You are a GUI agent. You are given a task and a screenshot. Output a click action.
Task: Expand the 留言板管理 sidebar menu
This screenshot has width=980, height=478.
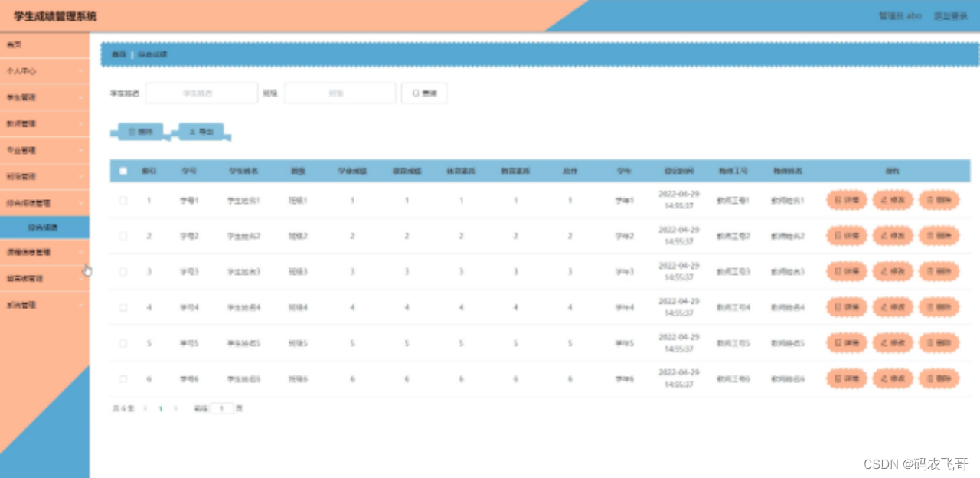click(x=44, y=278)
